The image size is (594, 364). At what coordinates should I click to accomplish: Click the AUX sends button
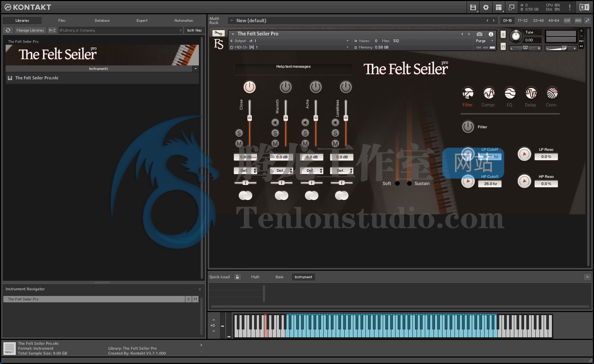(578, 21)
